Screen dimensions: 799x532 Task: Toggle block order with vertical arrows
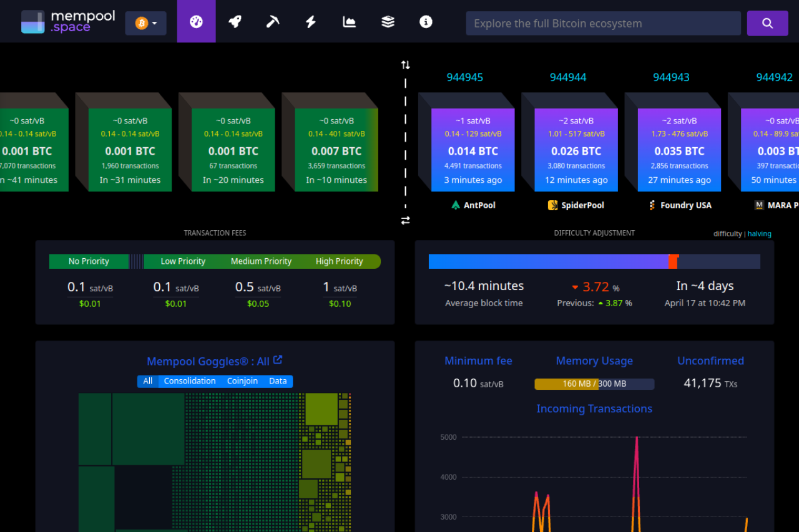pos(405,65)
